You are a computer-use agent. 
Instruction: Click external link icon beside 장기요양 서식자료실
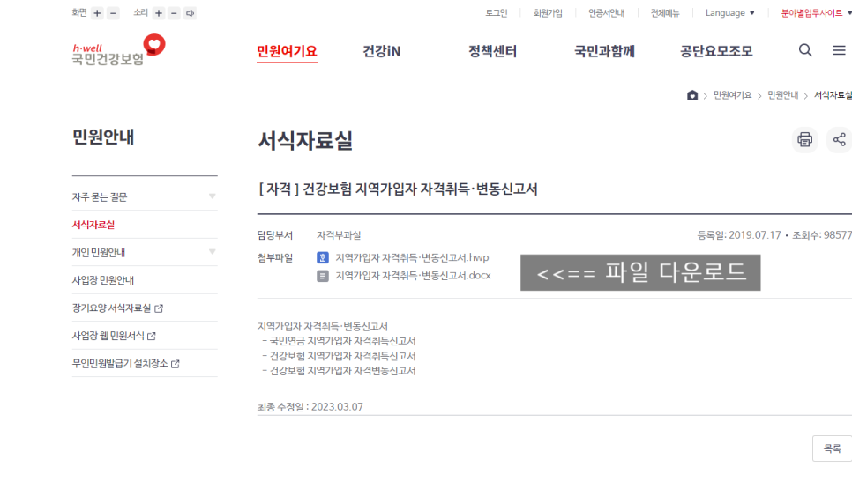tap(159, 308)
